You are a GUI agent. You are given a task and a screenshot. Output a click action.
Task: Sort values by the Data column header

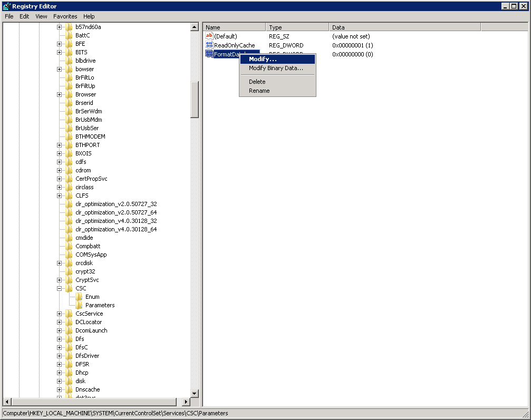coord(404,27)
